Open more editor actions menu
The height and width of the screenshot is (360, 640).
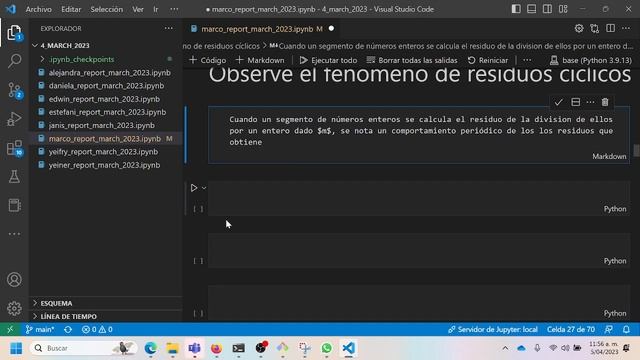click(x=626, y=29)
